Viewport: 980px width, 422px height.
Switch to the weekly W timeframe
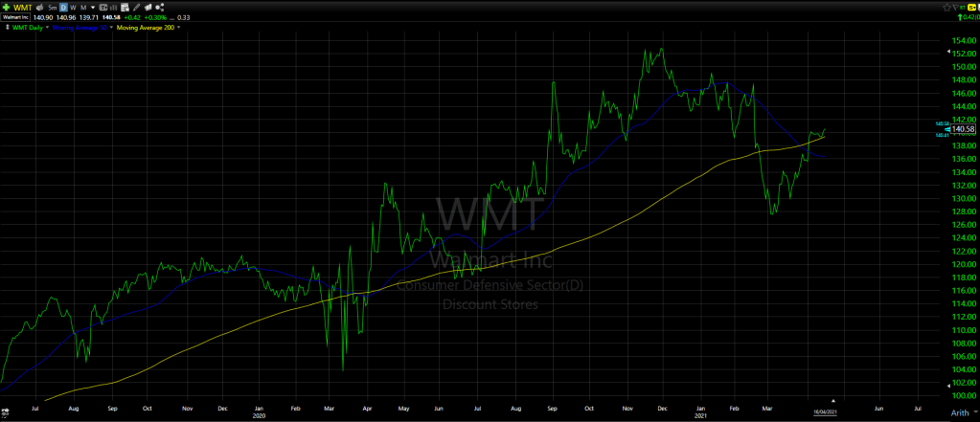pos(73,7)
